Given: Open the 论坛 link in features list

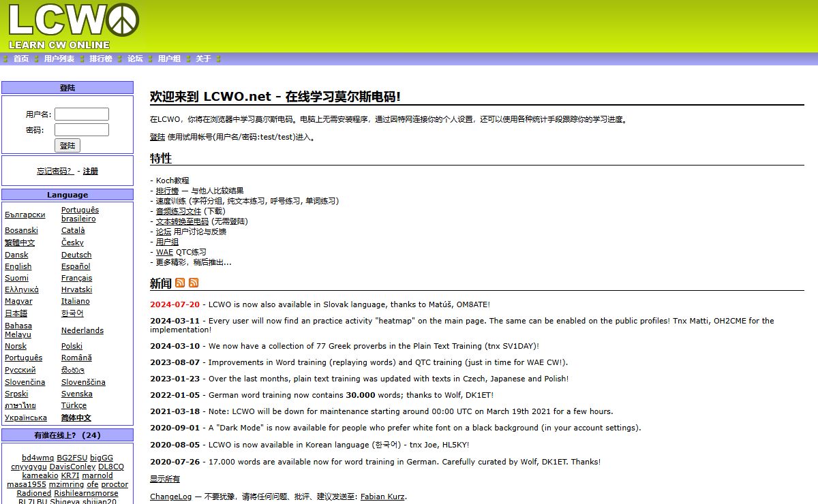Looking at the screenshot, I should pos(164,232).
